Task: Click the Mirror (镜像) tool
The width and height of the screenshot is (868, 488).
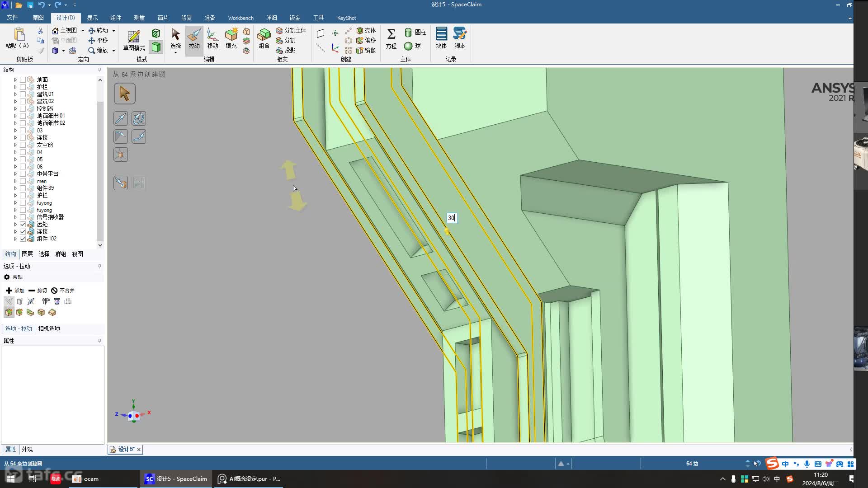Action: pos(366,50)
